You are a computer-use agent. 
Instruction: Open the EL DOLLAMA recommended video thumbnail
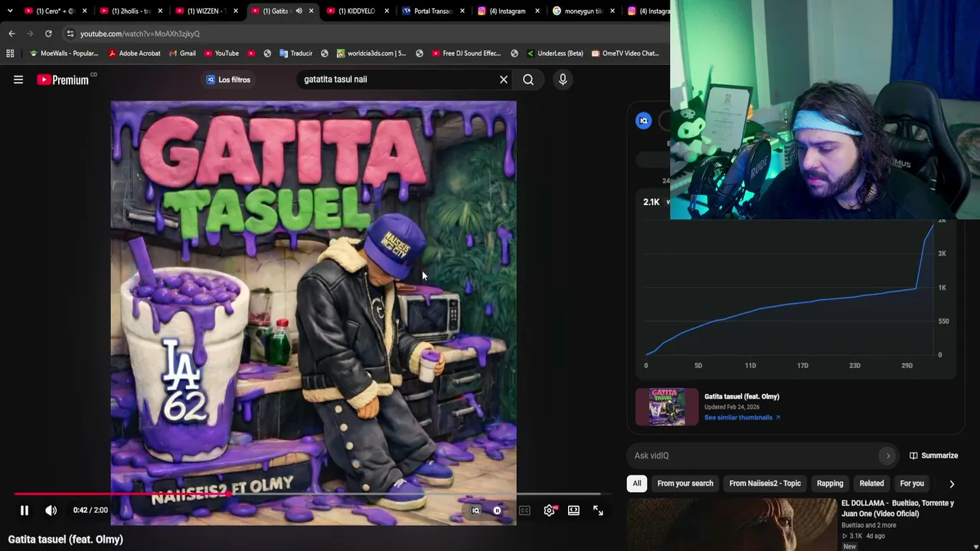point(733,524)
